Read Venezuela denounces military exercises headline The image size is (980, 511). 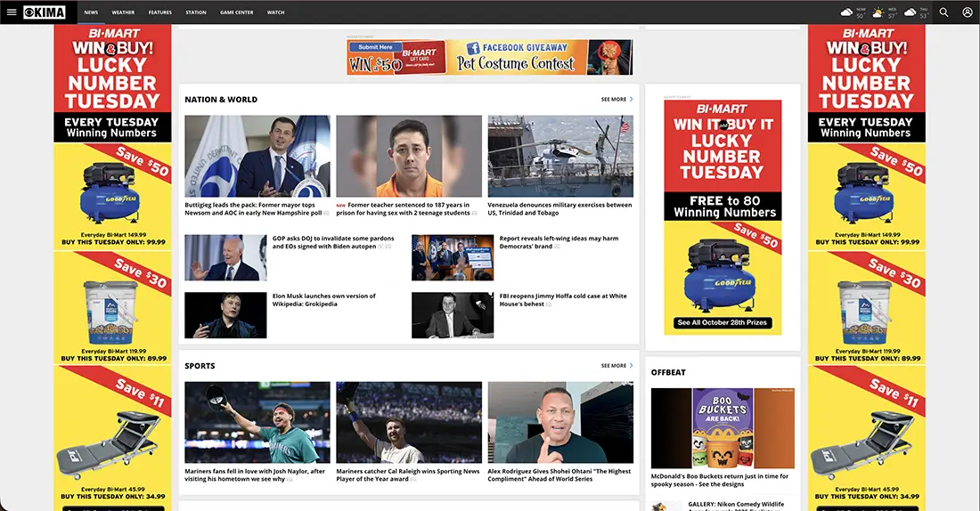560,208
